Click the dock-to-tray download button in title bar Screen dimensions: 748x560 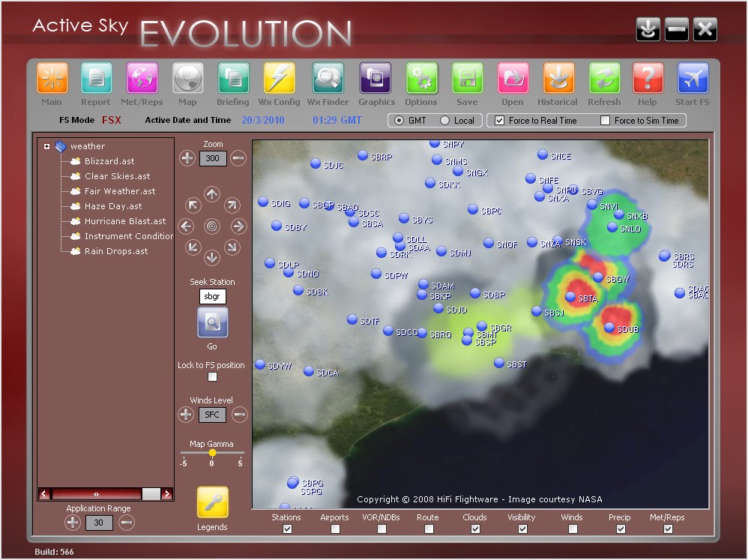(648, 29)
